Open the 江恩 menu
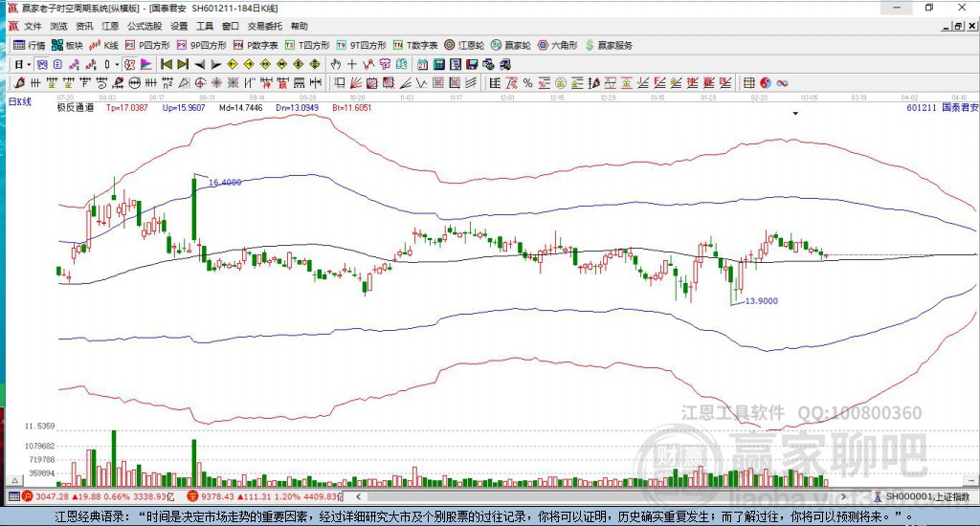This screenshot has width=980, height=526. (x=110, y=26)
